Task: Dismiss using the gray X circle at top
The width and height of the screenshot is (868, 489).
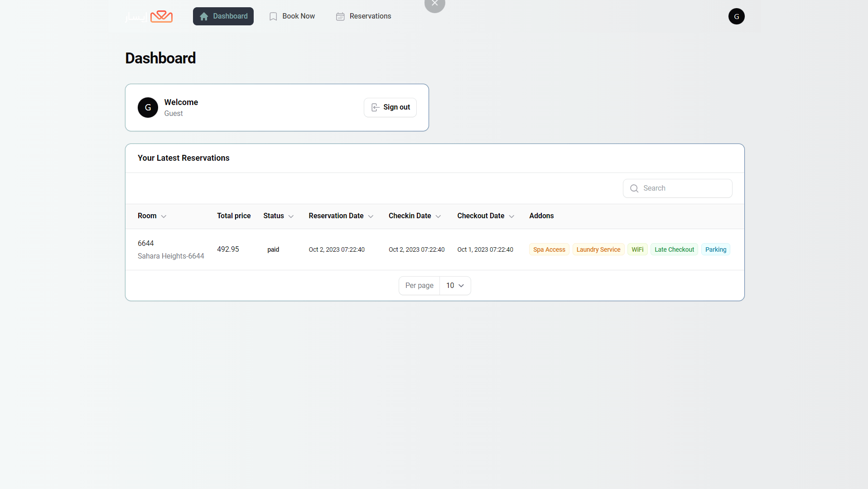Action: click(x=434, y=4)
